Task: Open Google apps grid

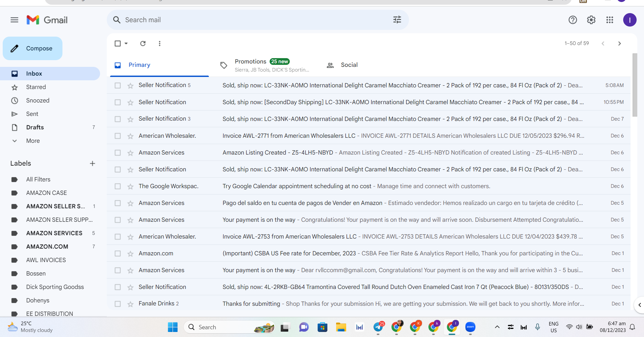Action: 610,20
